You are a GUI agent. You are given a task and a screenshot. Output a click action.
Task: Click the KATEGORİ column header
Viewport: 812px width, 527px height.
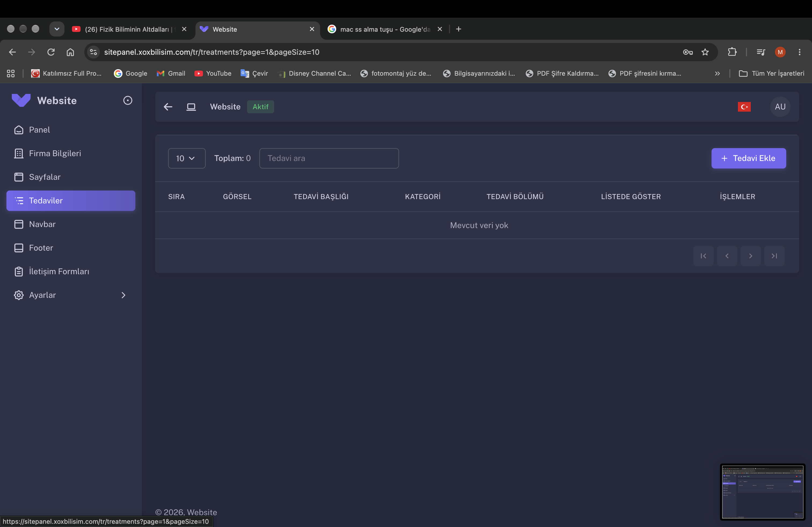point(423,196)
